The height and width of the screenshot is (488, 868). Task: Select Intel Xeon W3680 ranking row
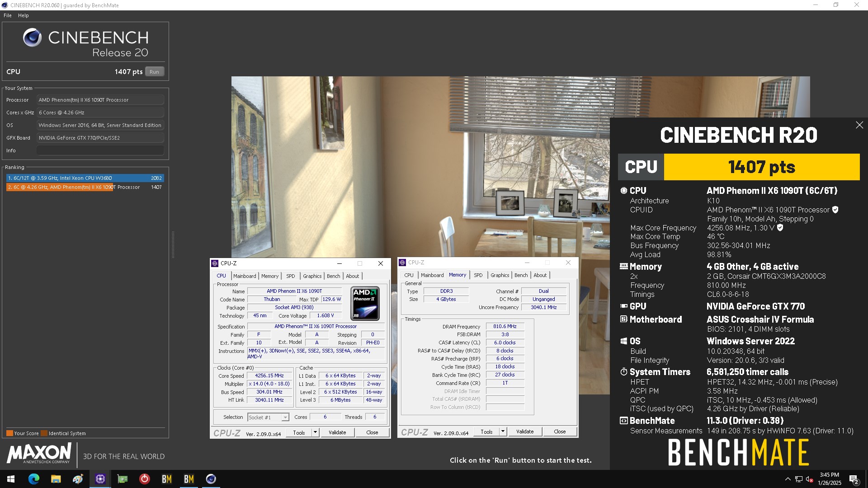(x=85, y=178)
